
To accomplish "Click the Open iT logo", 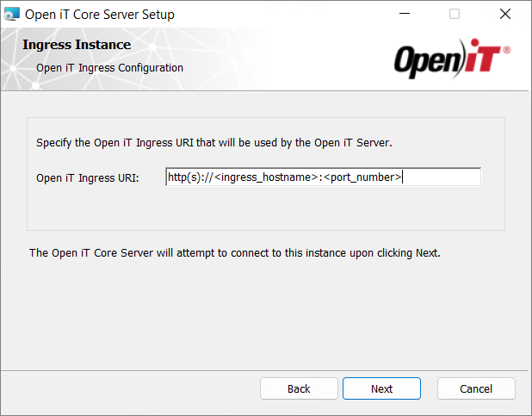I will [x=452, y=59].
